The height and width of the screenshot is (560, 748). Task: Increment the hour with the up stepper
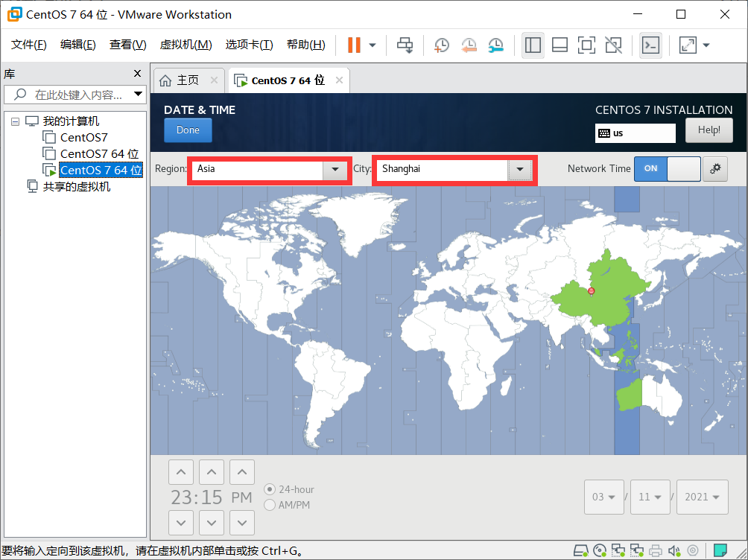tap(180, 471)
